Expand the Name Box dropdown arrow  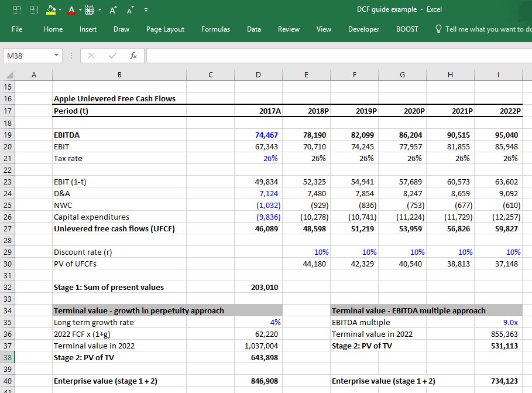[56, 55]
